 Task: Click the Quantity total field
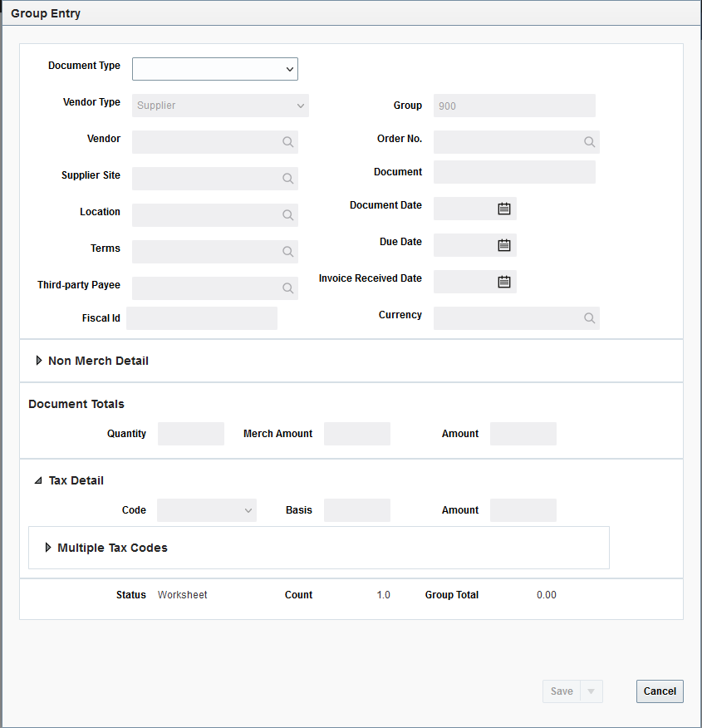191,434
